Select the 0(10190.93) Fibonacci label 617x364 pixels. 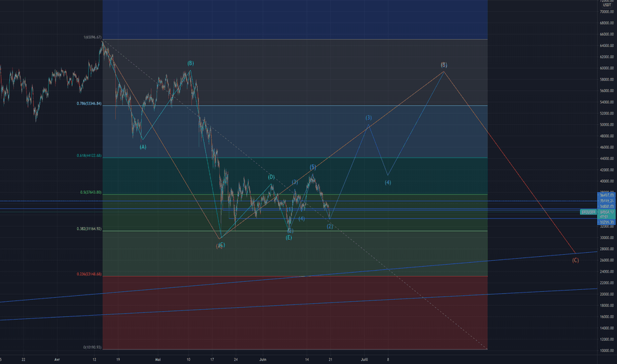92,347
